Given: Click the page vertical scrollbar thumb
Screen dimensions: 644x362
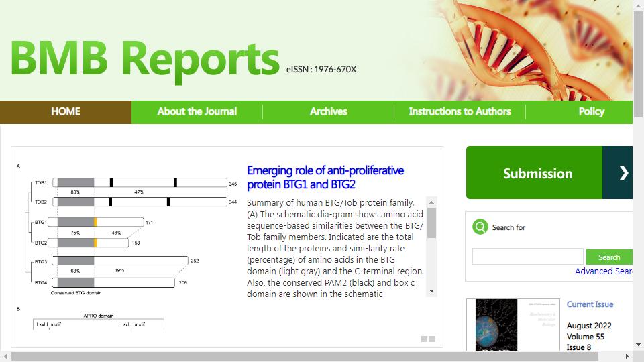Looking at the screenshot, I should 638,64.
